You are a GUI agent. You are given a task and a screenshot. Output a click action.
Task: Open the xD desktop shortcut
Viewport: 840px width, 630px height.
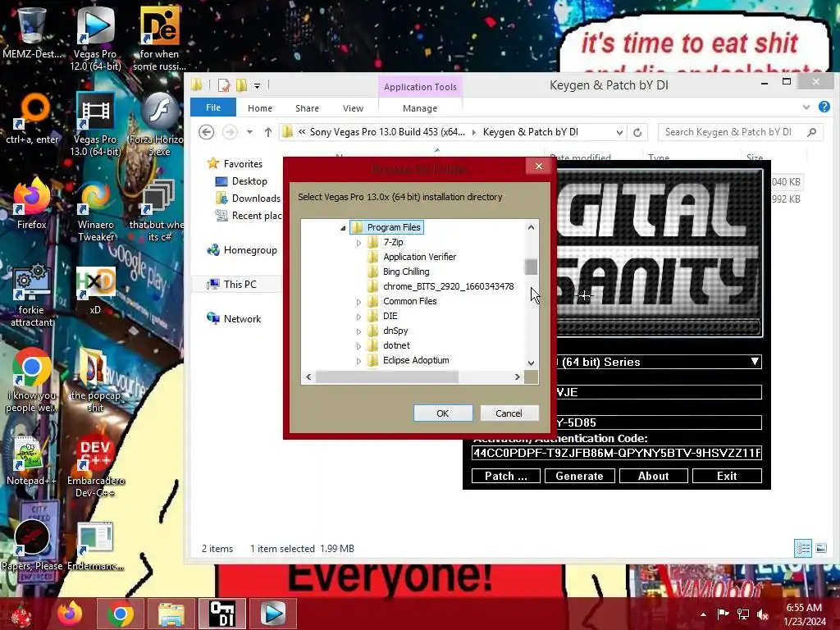[x=95, y=290]
